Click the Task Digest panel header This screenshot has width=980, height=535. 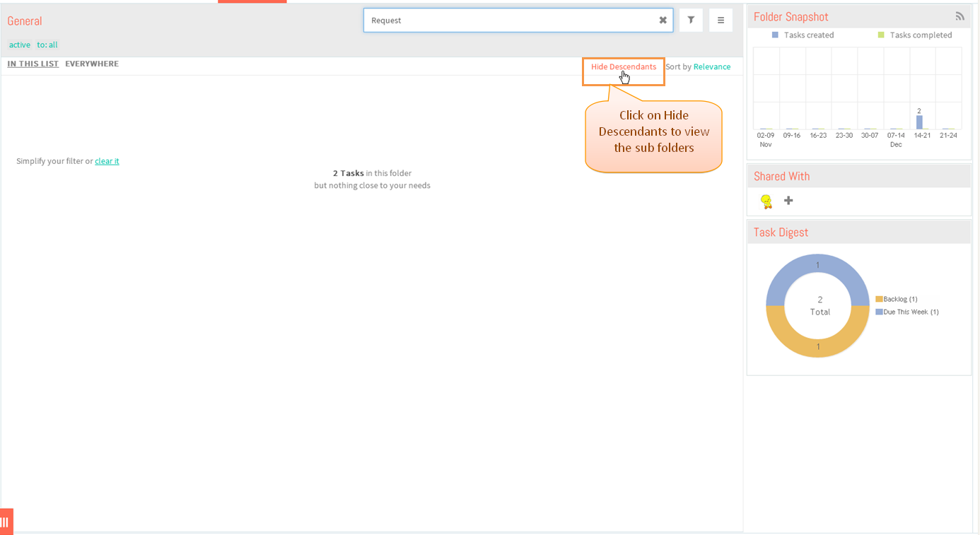[x=859, y=232]
